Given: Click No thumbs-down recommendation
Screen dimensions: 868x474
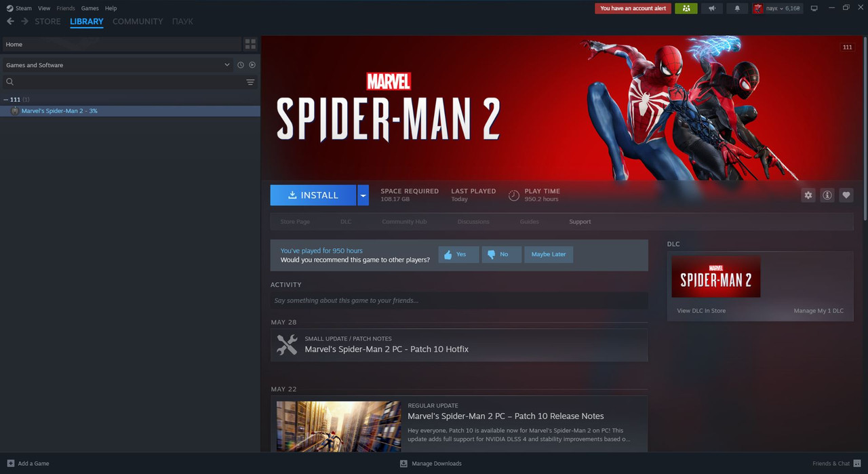Looking at the screenshot, I should tap(501, 254).
